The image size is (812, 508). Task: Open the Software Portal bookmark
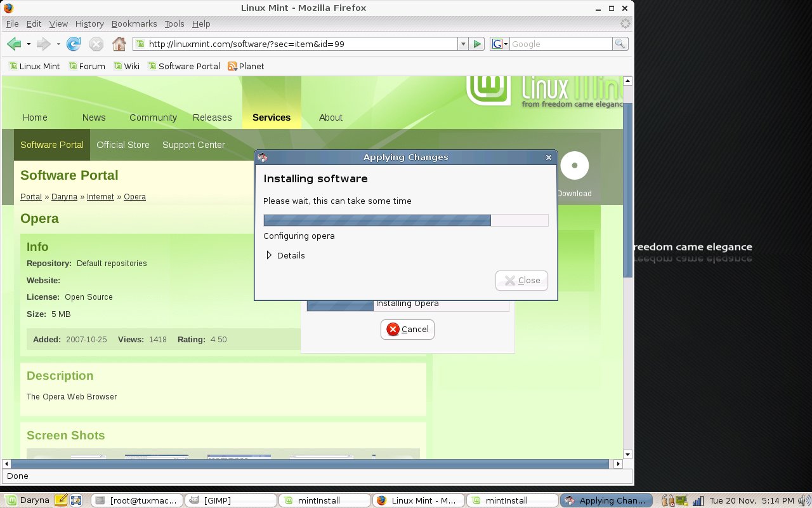183,66
